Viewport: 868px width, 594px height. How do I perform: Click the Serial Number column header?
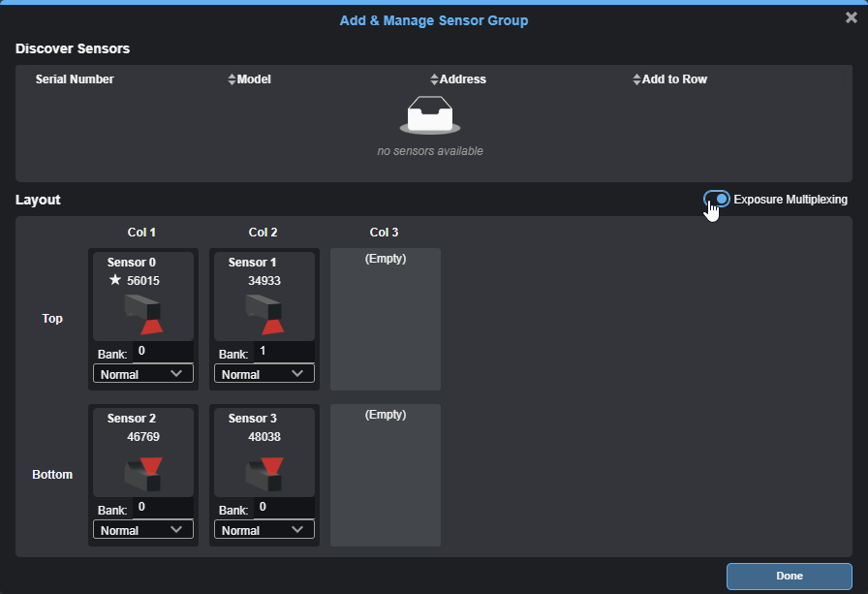[75, 79]
